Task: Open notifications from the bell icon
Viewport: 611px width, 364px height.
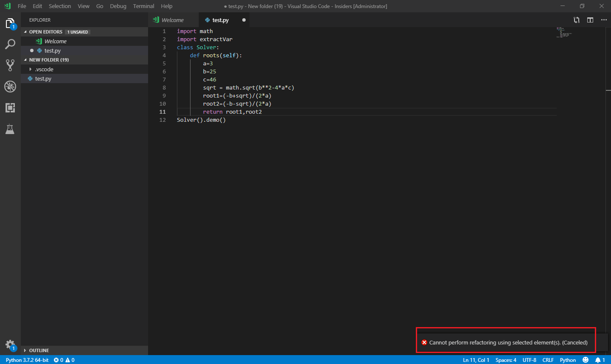Action: coord(599,360)
